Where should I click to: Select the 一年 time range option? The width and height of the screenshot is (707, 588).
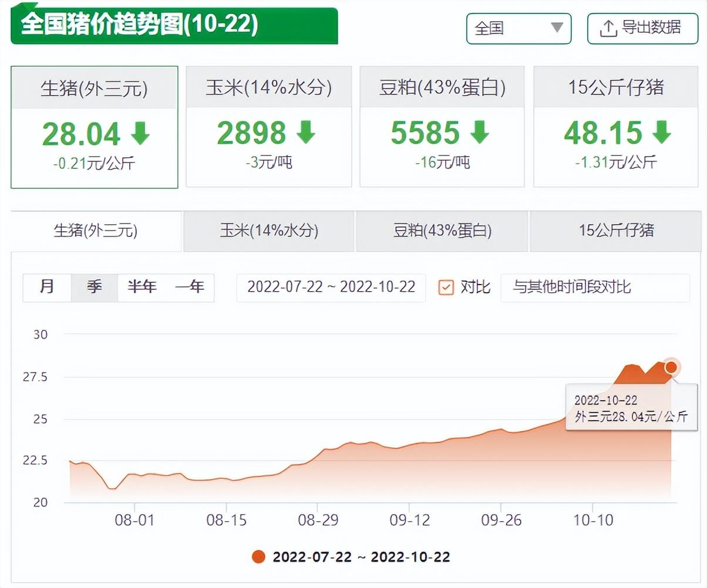pos(190,288)
